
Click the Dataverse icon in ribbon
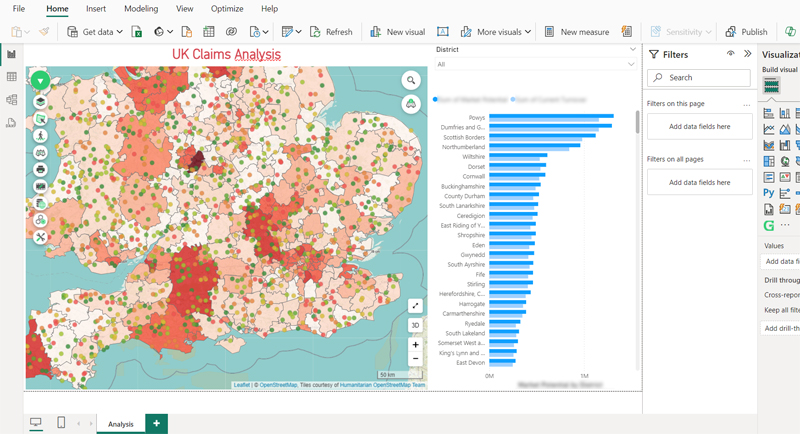click(x=231, y=32)
